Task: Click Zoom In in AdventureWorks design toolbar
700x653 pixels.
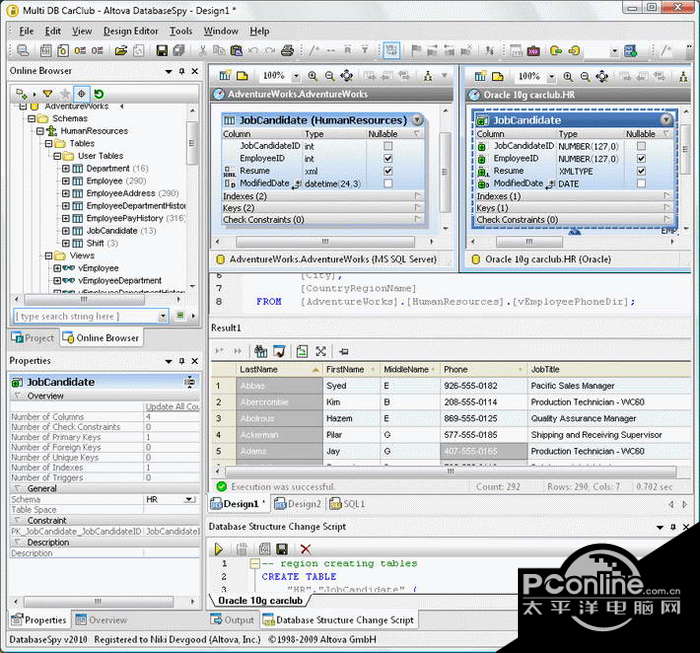Action: (312, 76)
